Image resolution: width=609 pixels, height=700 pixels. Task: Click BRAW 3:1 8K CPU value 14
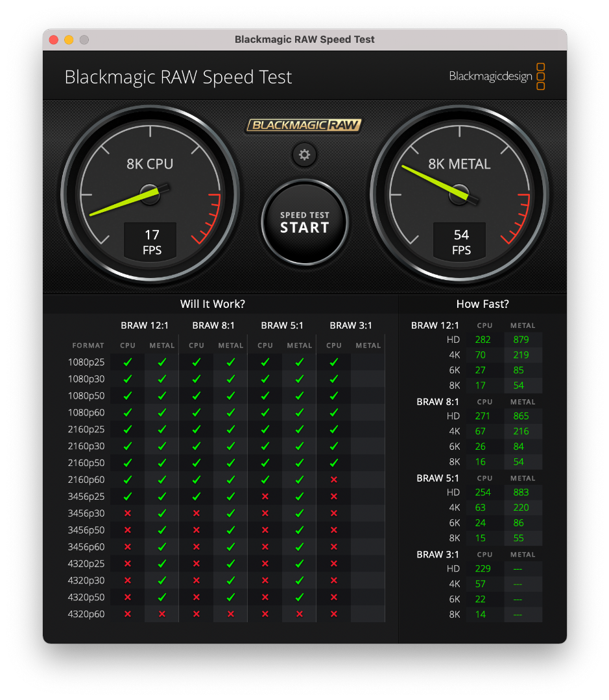(481, 614)
